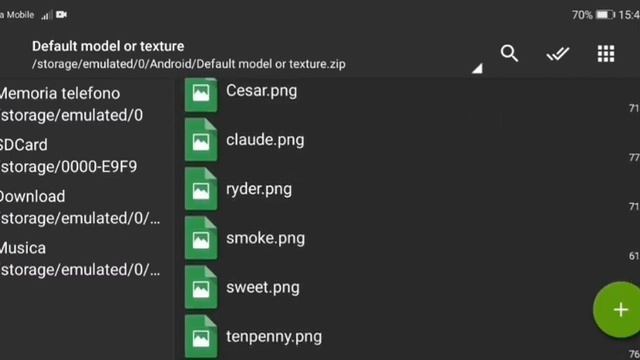
Task: Click the Cesar.png image file icon
Action: point(201,95)
